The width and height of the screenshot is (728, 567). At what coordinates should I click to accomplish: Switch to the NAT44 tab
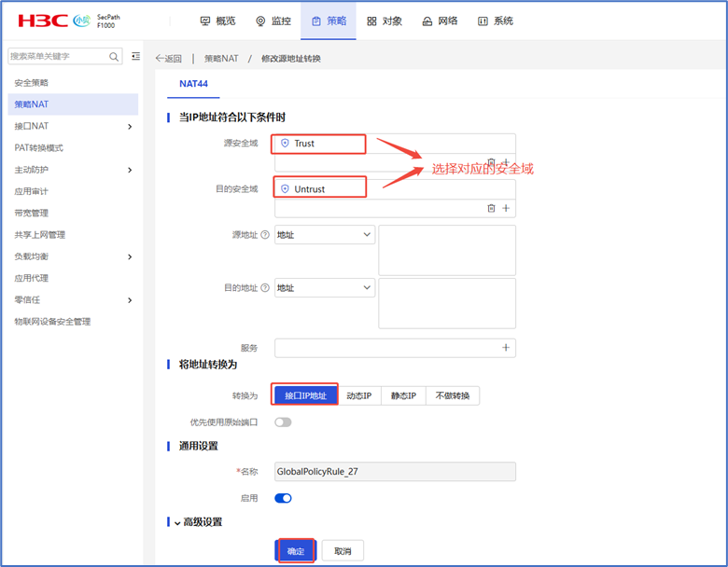[193, 84]
